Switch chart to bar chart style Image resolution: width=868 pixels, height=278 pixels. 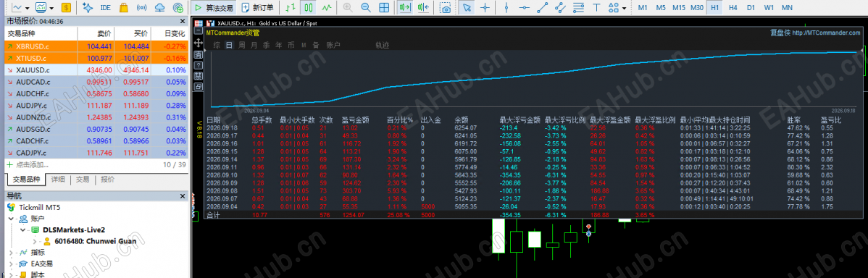tap(291, 8)
